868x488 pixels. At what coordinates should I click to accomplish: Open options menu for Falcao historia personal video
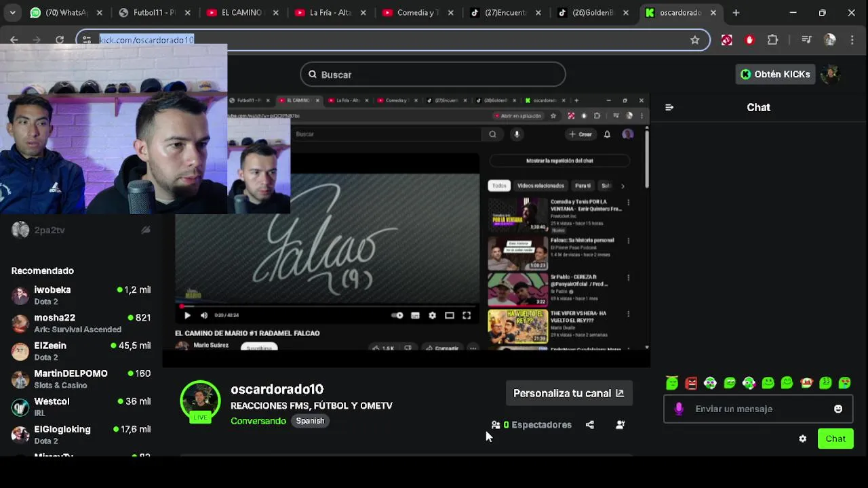629,241
